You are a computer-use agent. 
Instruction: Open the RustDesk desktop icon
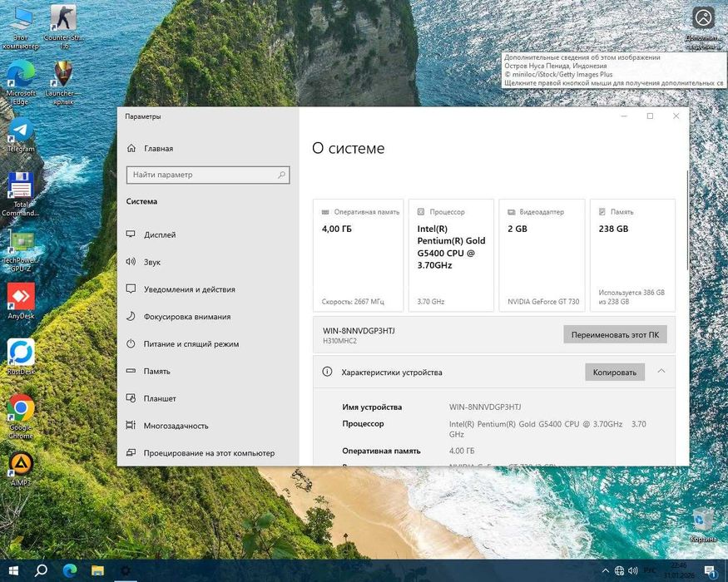click(21, 357)
